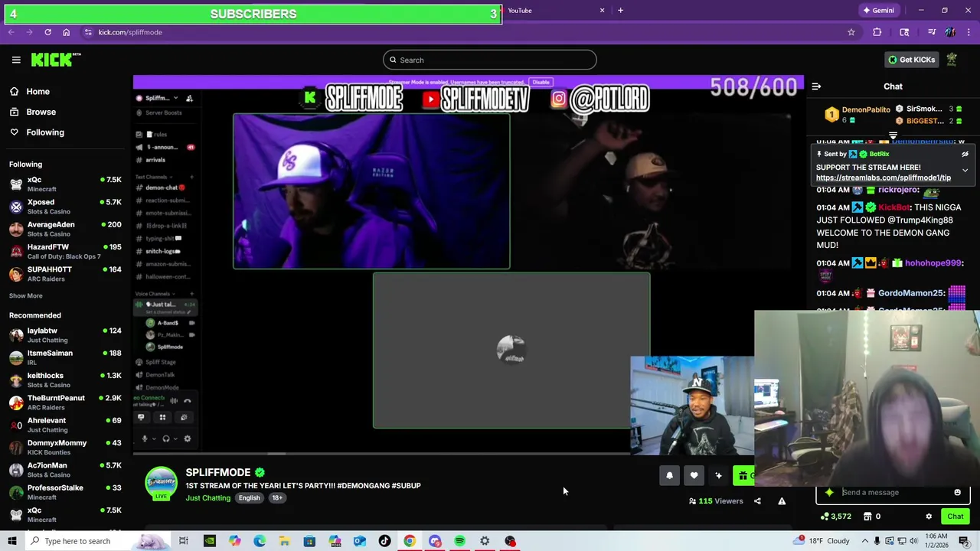
Task: Follow SPLIFFMODE with the heart icon
Action: tap(694, 476)
